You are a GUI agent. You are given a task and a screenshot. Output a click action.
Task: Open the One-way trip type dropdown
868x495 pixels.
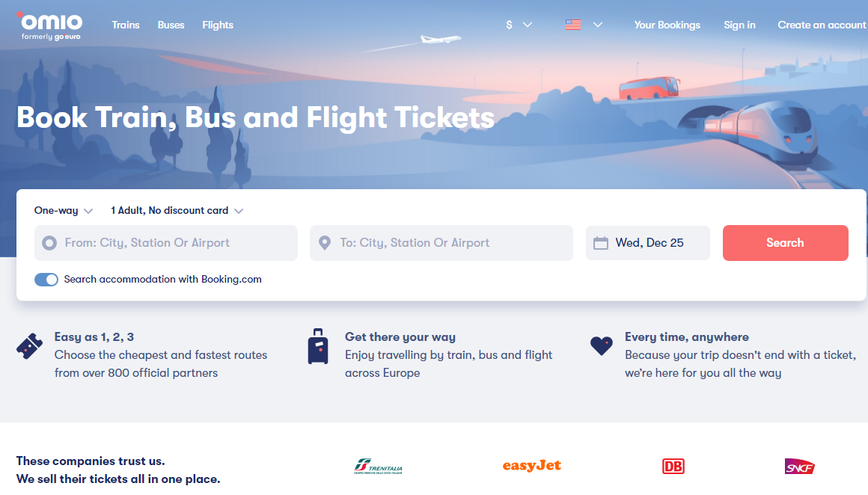[x=64, y=211]
